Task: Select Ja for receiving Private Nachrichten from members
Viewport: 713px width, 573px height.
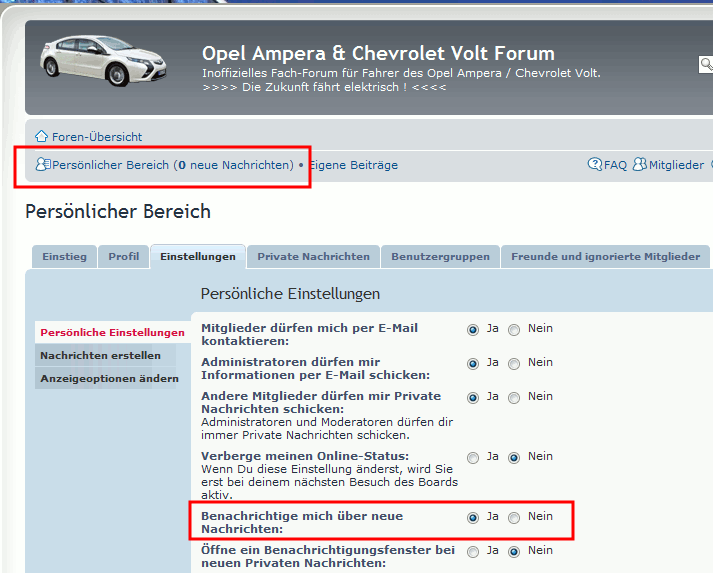Action: 473,398
